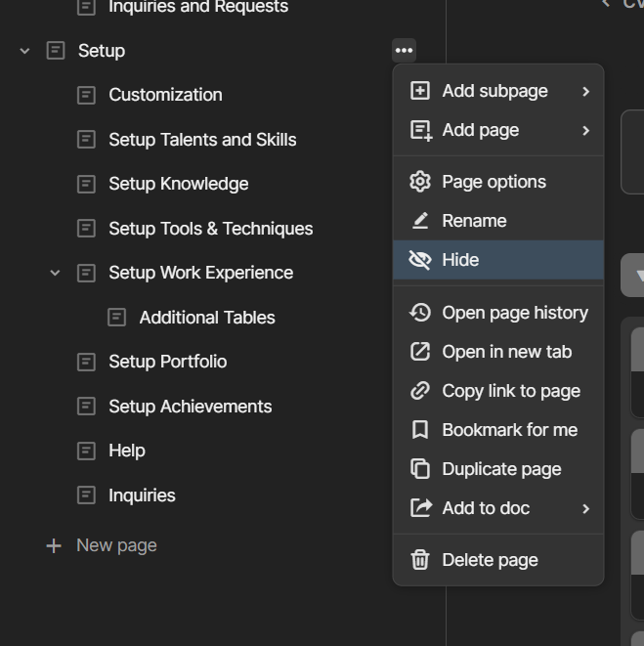Screen dimensions: 644x646
Task: Open the Setup Portfolio page
Action: [167, 362]
